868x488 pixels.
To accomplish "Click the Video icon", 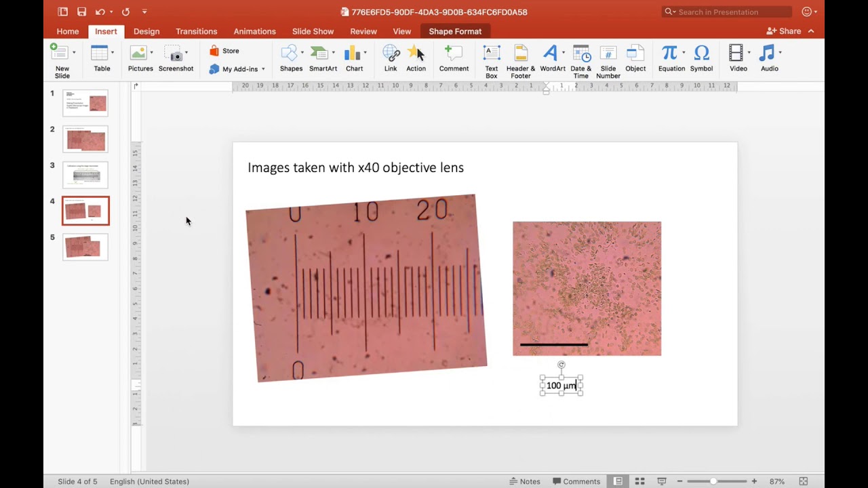I will (736, 53).
